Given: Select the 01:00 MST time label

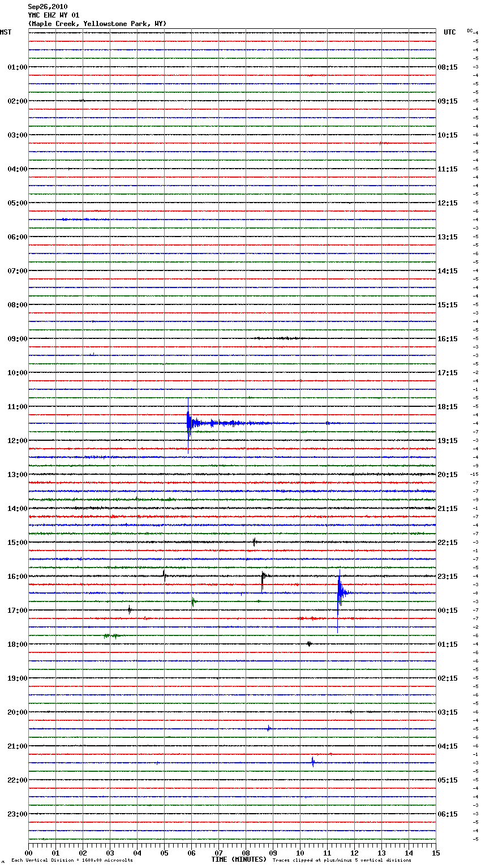Looking at the screenshot, I should [x=17, y=67].
